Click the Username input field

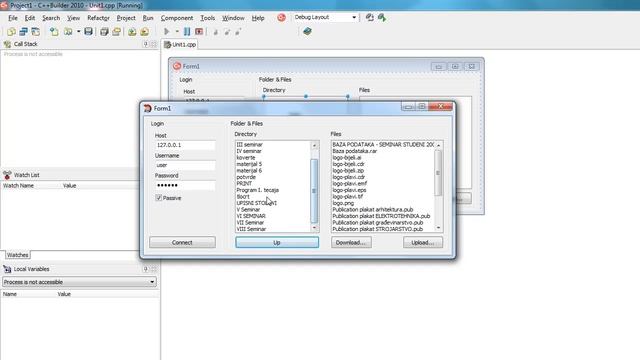coord(185,165)
